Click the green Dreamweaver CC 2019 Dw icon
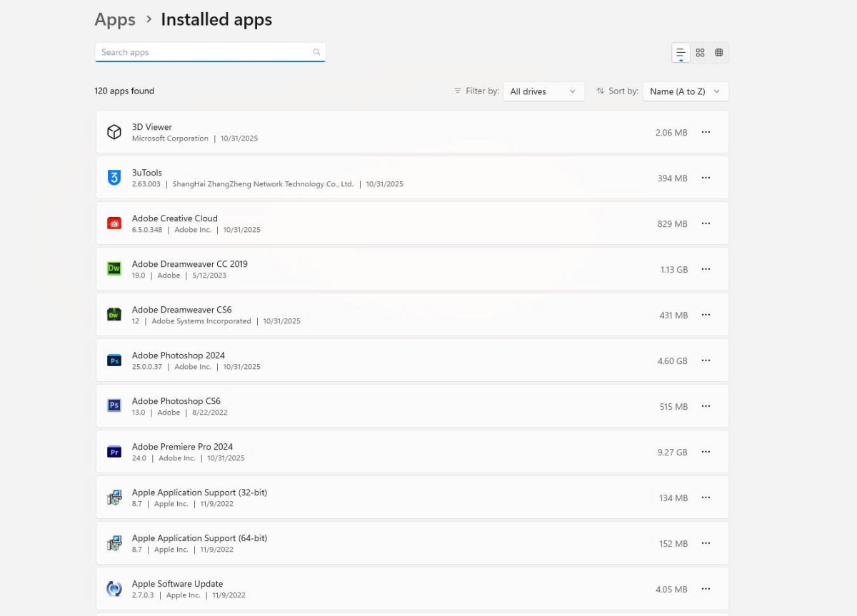The image size is (857, 616). [x=114, y=268]
